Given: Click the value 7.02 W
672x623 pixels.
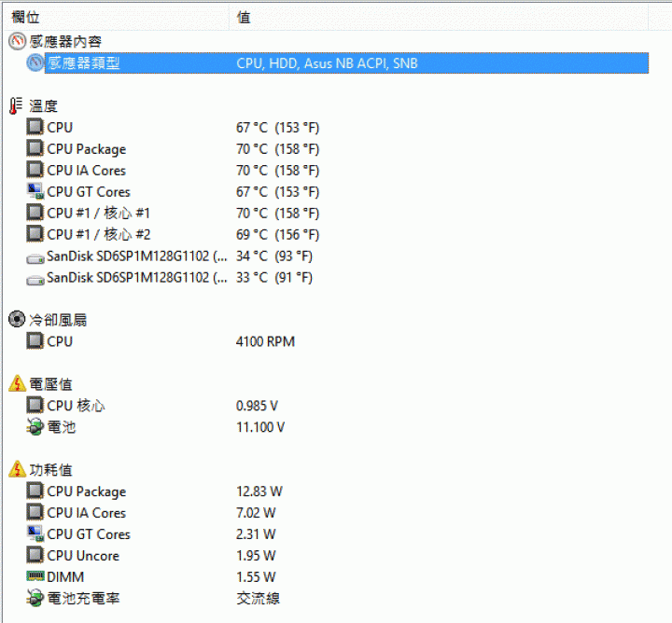Looking at the screenshot, I should 256,513.
